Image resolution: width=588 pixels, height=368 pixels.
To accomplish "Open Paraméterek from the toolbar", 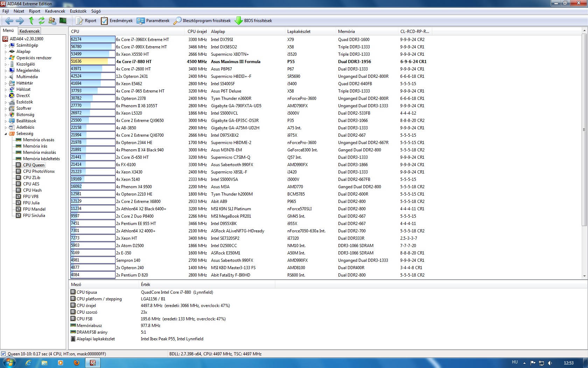I will click(x=153, y=21).
